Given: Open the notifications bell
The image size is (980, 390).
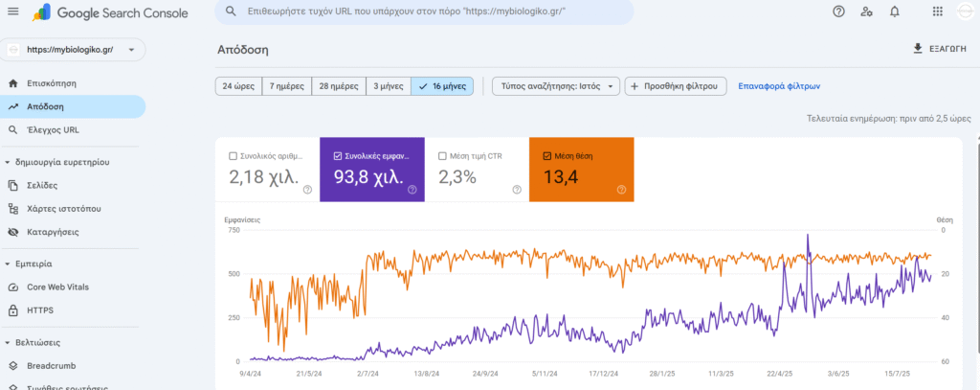Looking at the screenshot, I should click(x=894, y=12).
